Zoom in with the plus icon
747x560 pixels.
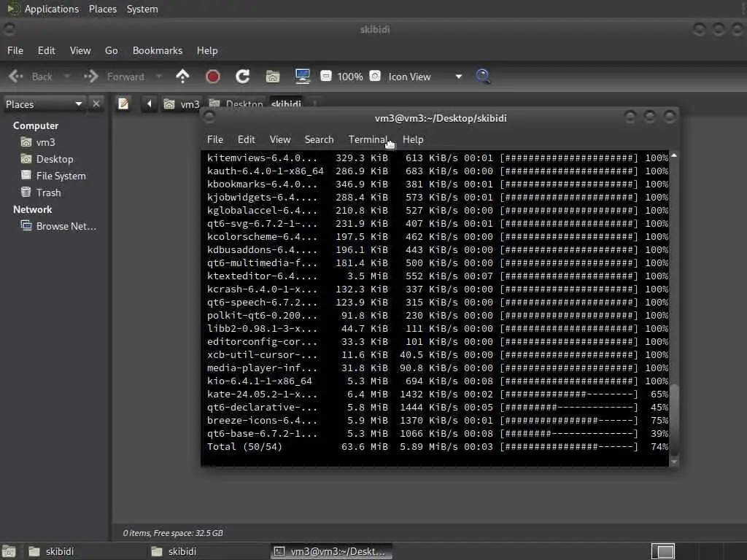pyautogui.click(x=375, y=76)
